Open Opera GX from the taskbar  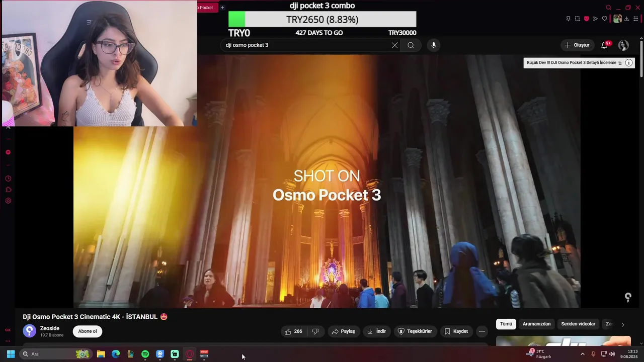[190, 354]
